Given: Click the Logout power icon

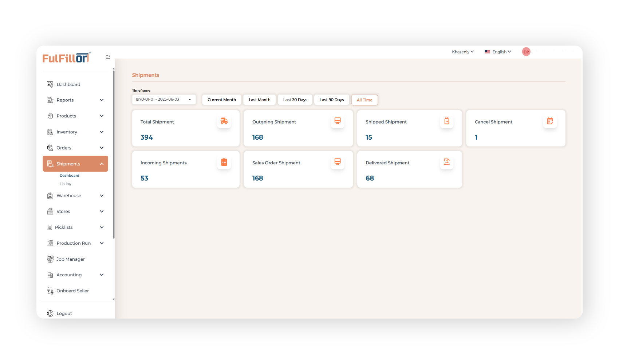Looking at the screenshot, I should coord(50,313).
